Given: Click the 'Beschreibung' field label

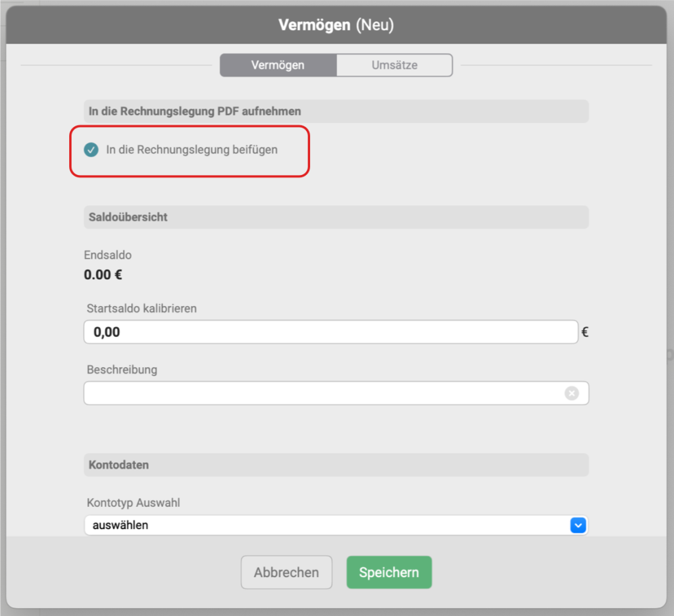Looking at the screenshot, I should (122, 369).
